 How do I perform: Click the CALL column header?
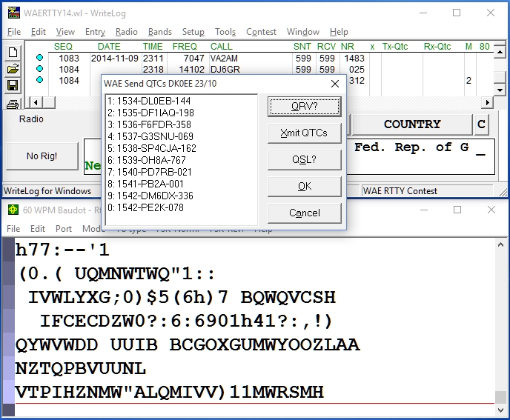pyautogui.click(x=221, y=47)
